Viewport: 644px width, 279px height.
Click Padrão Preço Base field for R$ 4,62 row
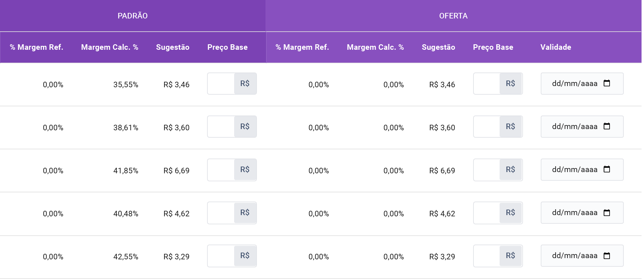pyautogui.click(x=221, y=213)
